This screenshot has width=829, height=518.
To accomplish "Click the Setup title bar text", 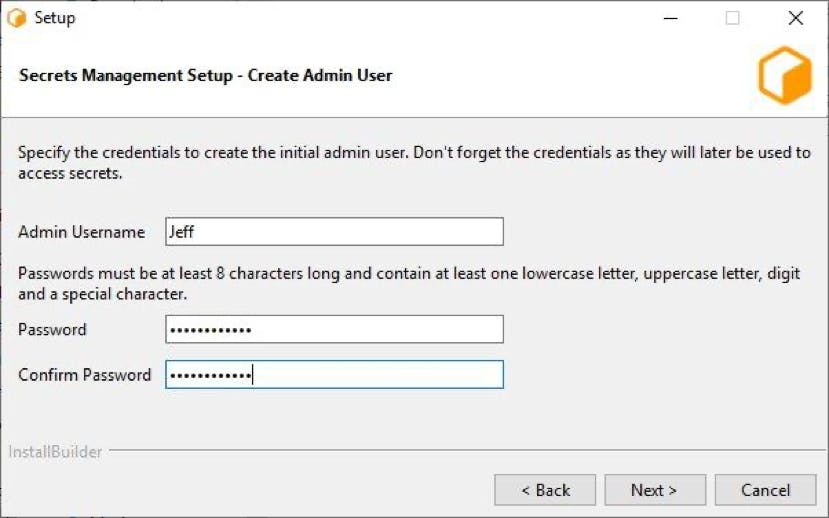I will (x=55, y=18).
